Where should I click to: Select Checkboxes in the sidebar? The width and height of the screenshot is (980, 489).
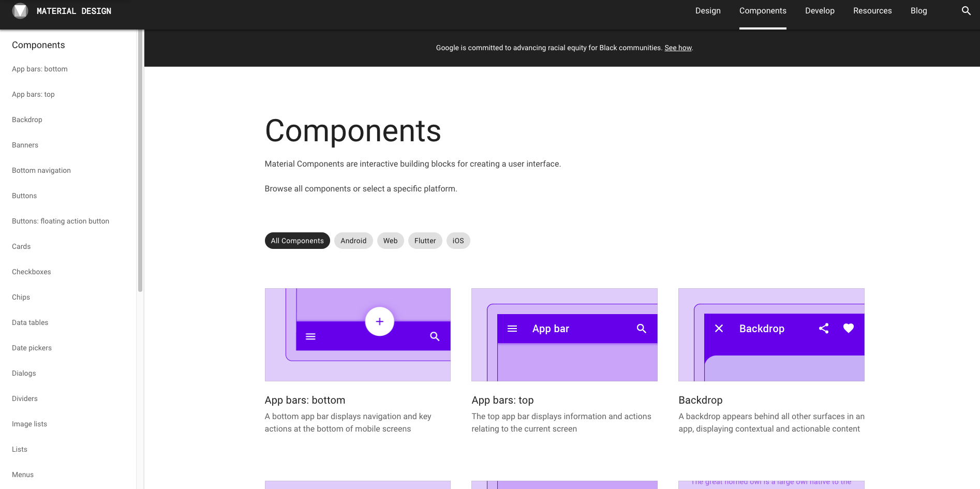point(32,272)
